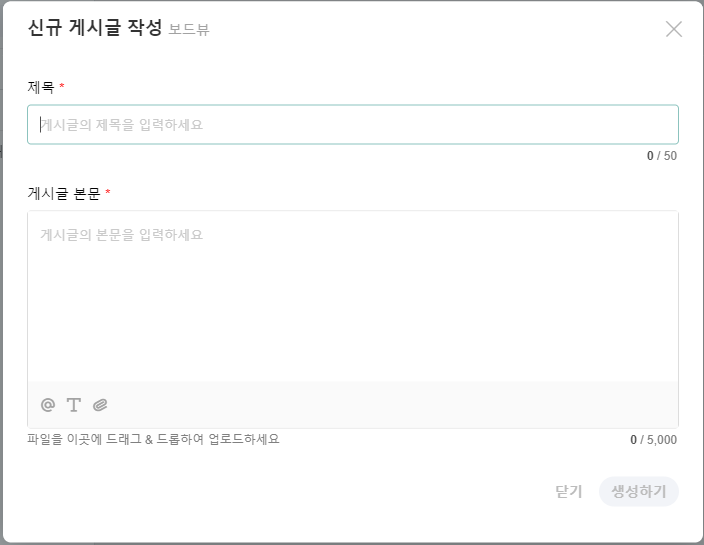
Task: Click the 생성하기 button
Action: tap(638, 492)
